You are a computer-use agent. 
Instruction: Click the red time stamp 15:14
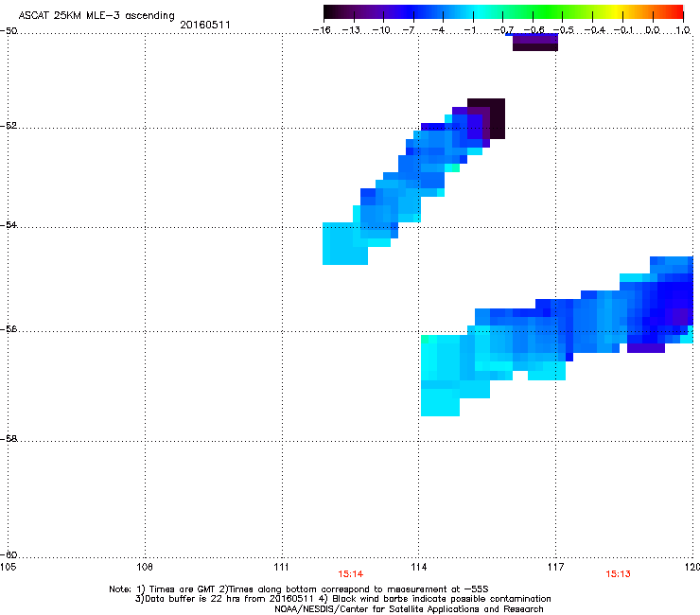(350, 574)
